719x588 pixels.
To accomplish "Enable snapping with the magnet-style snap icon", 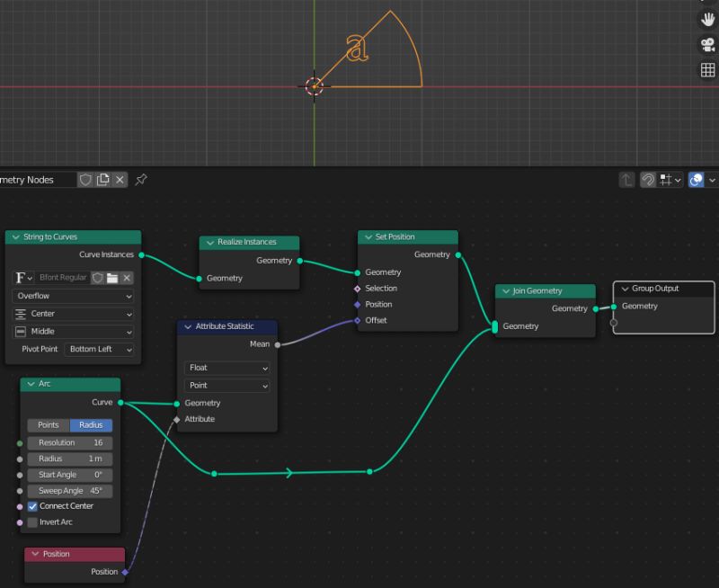I will click(x=649, y=180).
